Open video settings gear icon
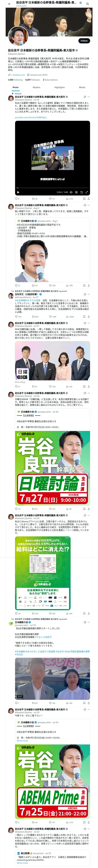Image resolution: width=98 pixels, height=868 pixels. [x=76, y=192]
